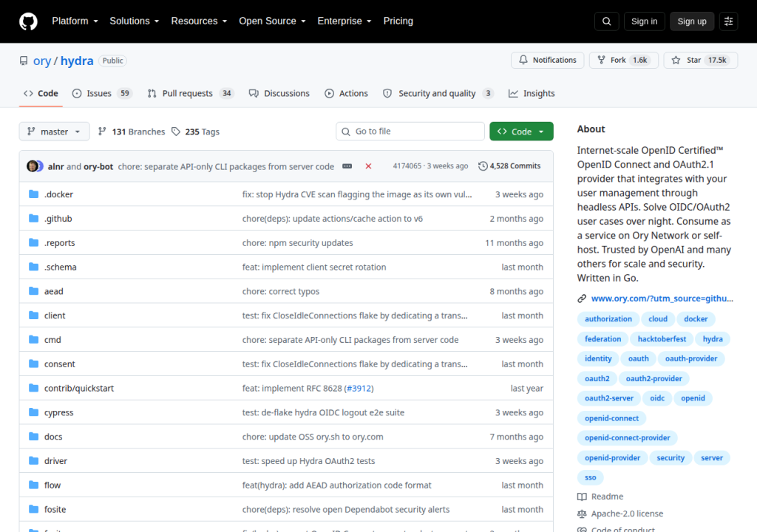Screen dimensions: 757x532
Task: Select the openid-connect-provider topic tag
Action: click(x=627, y=438)
